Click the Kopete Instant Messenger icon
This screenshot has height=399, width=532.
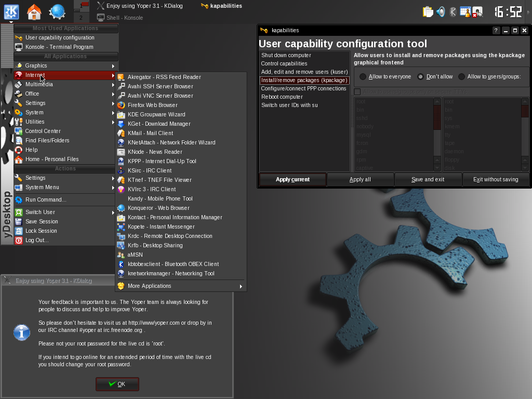(x=121, y=227)
